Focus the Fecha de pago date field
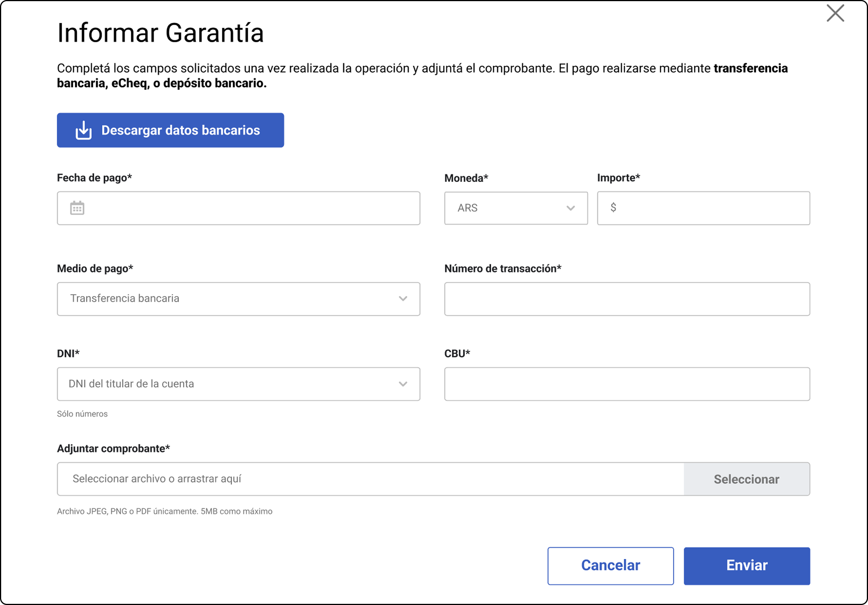The height and width of the screenshot is (605, 868). coord(251,208)
